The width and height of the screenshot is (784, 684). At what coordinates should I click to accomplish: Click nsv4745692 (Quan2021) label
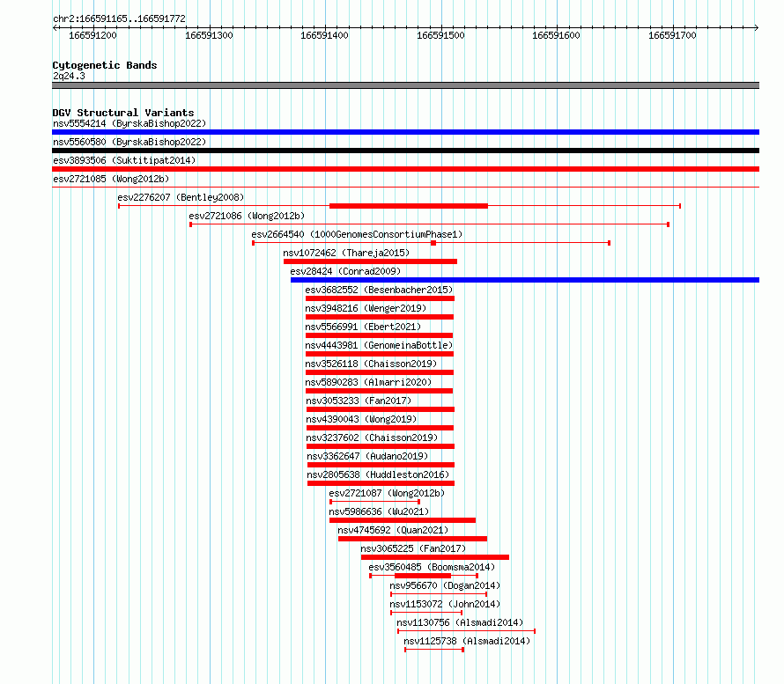click(x=393, y=530)
